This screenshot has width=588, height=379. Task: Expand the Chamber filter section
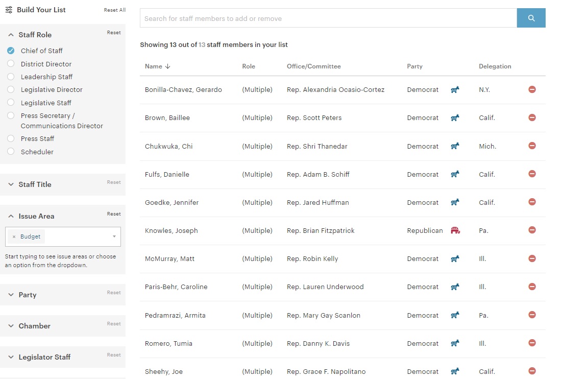[x=34, y=326]
